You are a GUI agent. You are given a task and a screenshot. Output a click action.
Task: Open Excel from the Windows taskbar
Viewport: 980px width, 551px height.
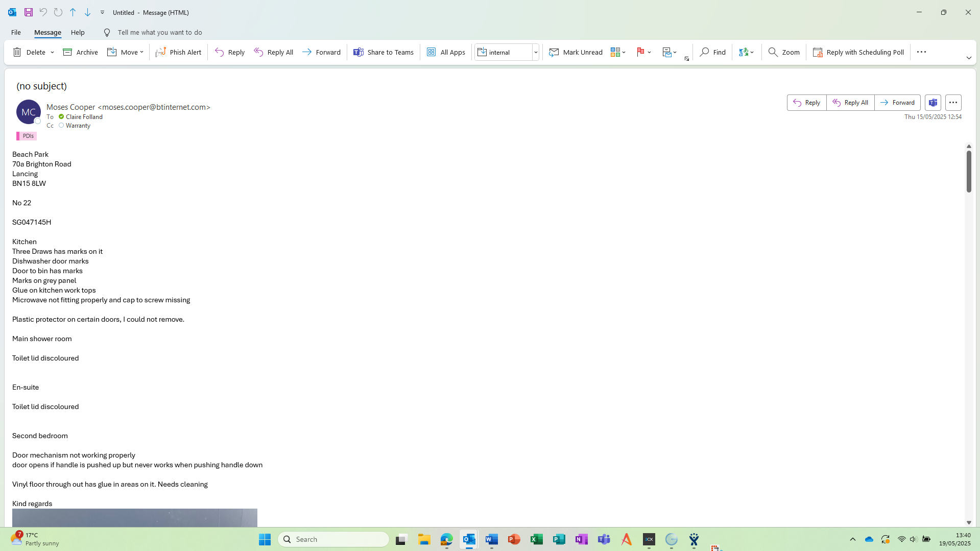pos(536,539)
